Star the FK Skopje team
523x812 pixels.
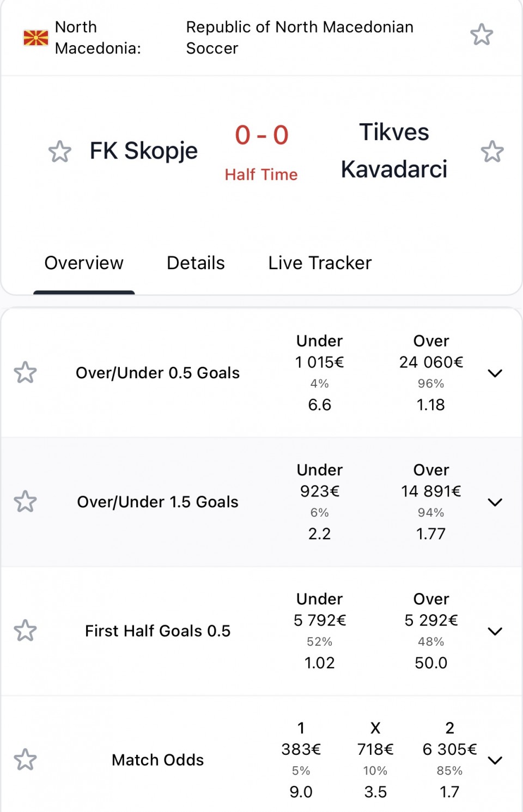(x=60, y=152)
